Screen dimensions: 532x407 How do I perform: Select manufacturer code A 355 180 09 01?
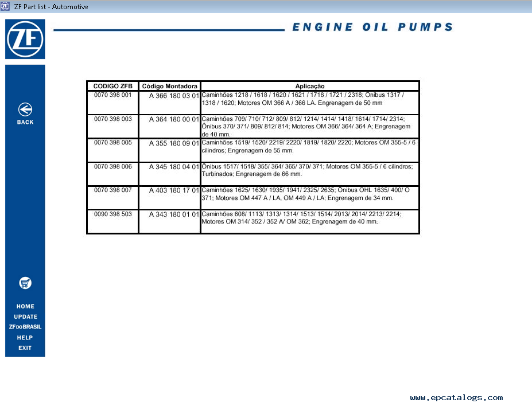click(x=174, y=143)
